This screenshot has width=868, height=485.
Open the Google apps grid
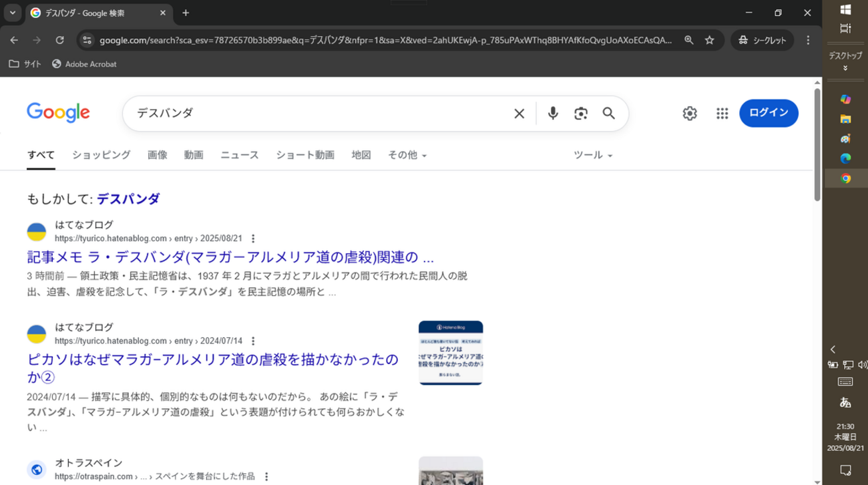coord(722,114)
